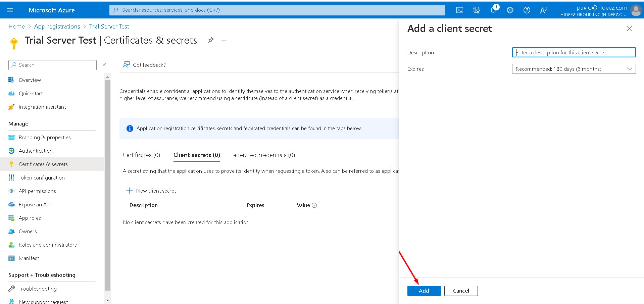
Task: Open the more options ellipsis menu
Action: pyautogui.click(x=224, y=40)
